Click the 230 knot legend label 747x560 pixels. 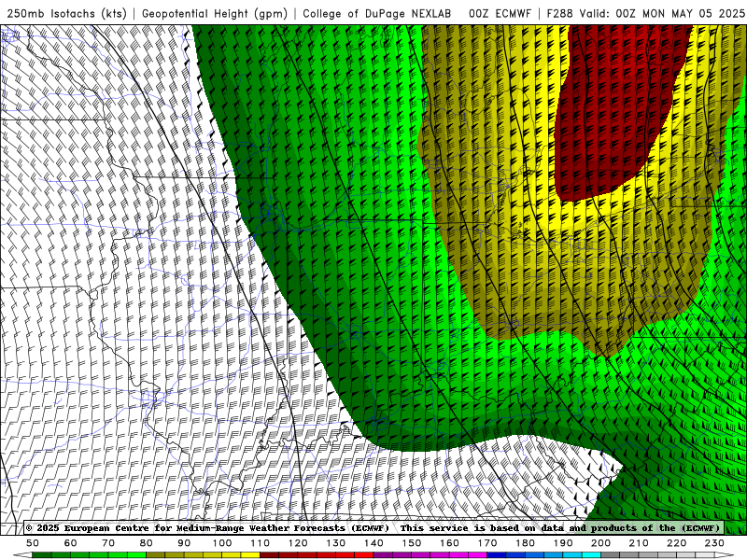pyautogui.click(x=714, y=543)
